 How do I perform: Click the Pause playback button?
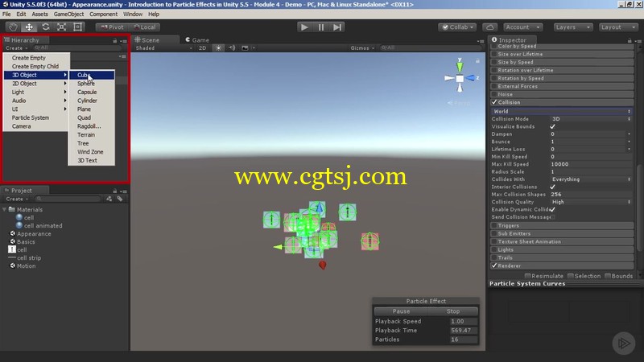pos(320,27)
